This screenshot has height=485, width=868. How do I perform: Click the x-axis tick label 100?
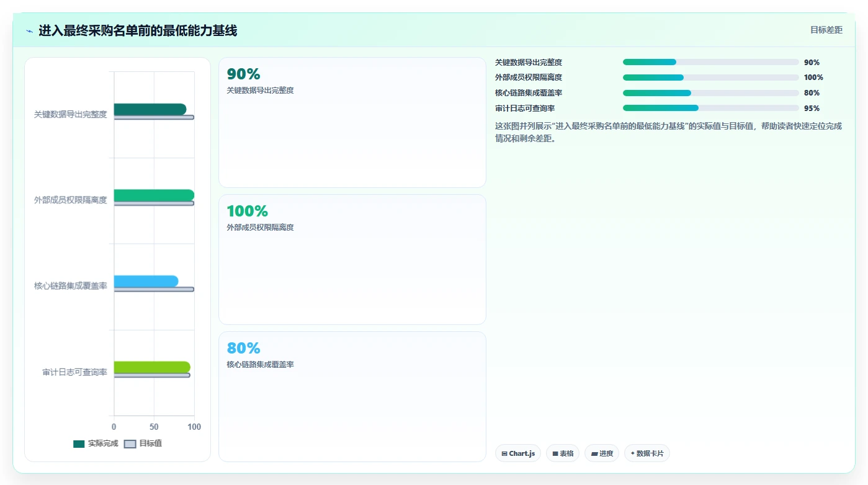point(194,427)
